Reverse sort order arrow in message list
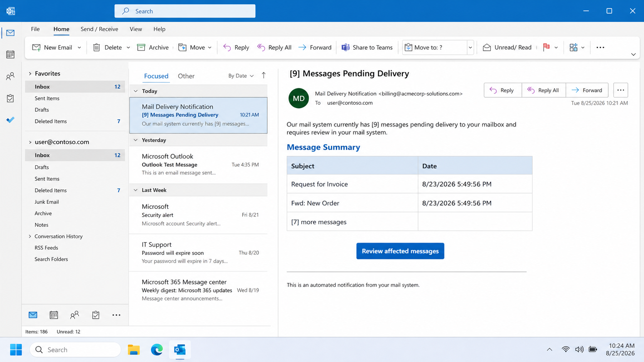Screen dimensions: 644x362 (x=263, y=75)
